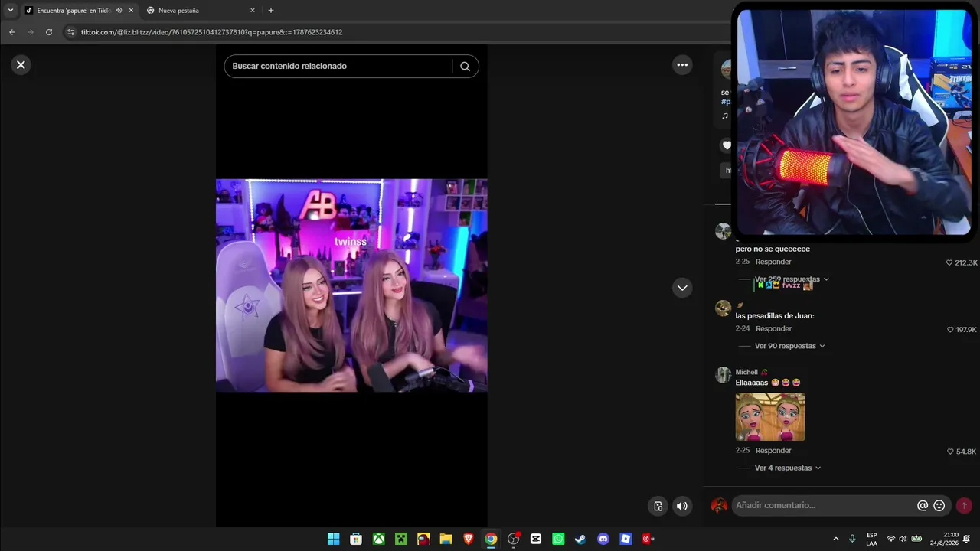Click the search magnifier icon

(465, 67)
